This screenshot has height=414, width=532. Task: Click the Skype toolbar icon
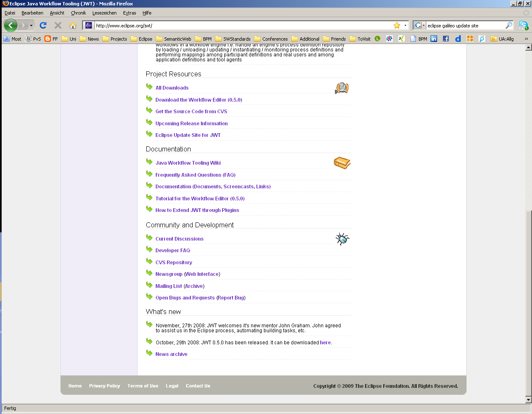coord(524,26)
